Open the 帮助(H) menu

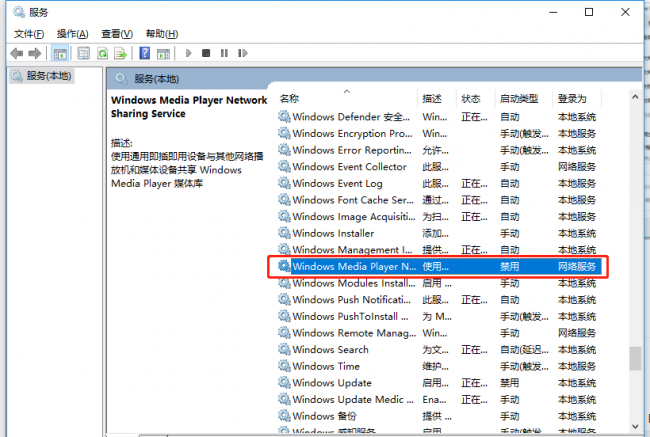tap(162, 34)
